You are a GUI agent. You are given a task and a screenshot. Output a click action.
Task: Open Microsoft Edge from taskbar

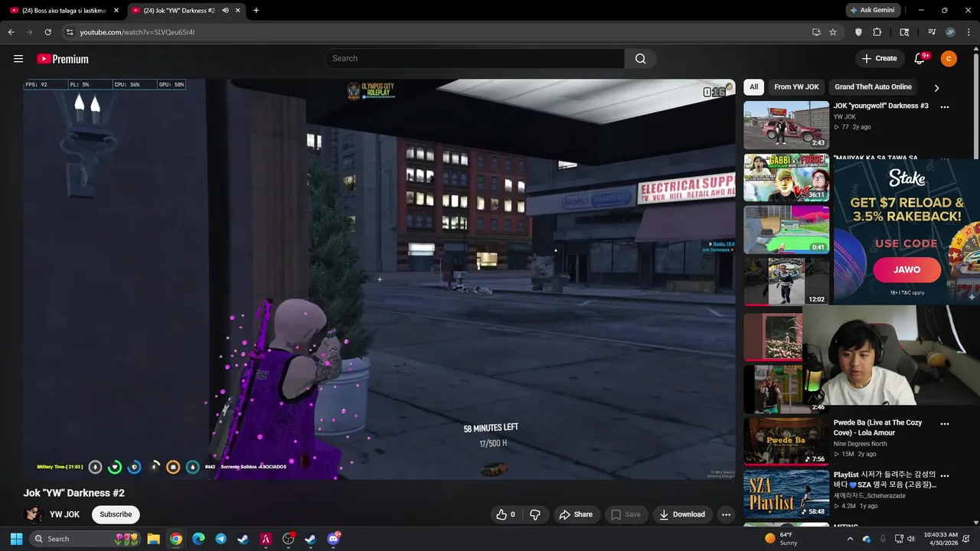(x=198, y=539)
